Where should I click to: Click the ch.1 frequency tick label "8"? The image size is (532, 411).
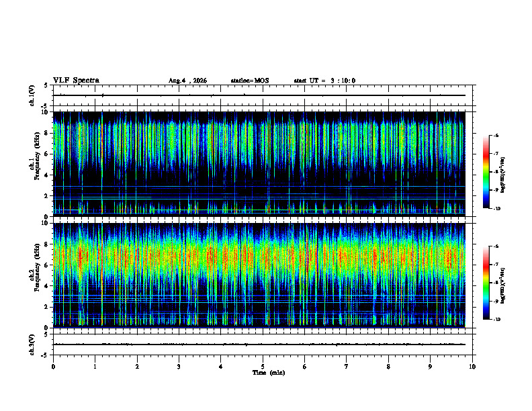pos(46,133)
